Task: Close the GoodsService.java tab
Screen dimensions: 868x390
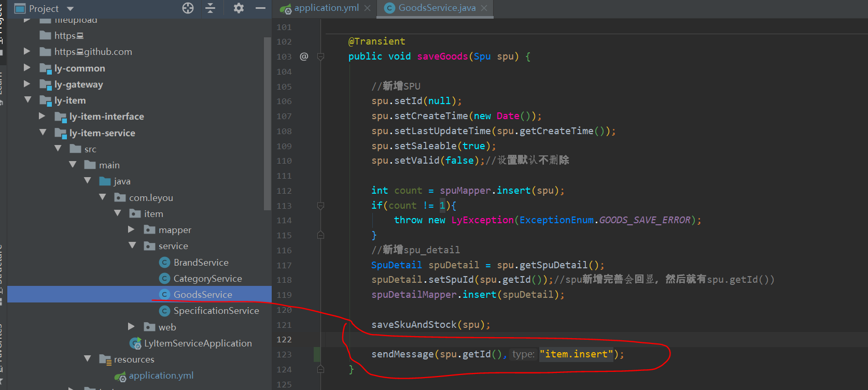Action: point(484,8)
